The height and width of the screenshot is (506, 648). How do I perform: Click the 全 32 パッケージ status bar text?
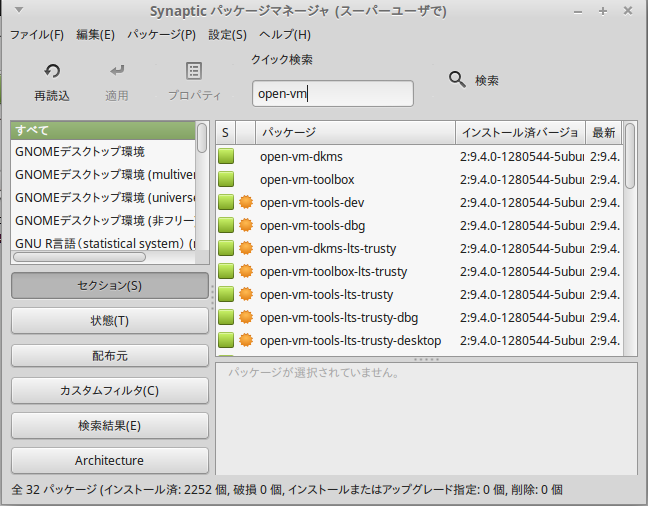(287, 490)
